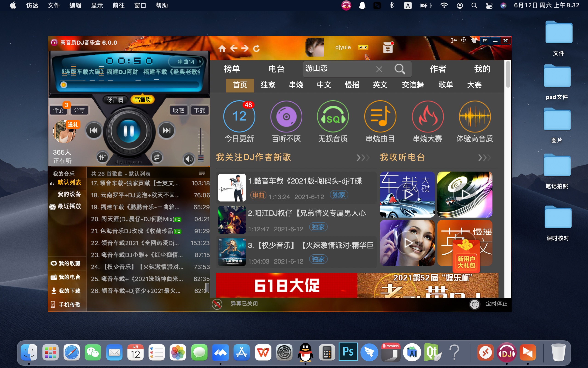588x368 pixels.
Task: Open 体验高音质 waveform icon
Action: click(x=475, y=116)
